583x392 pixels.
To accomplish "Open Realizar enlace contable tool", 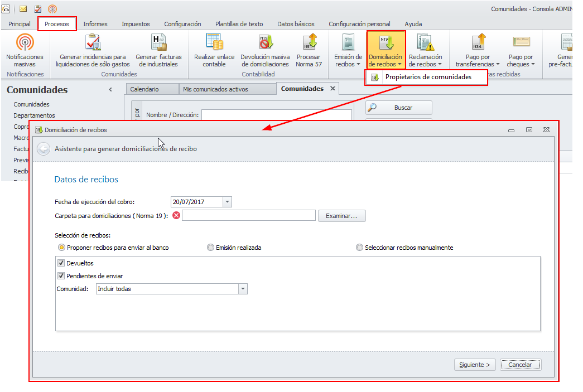I will [x=214, y=51].
